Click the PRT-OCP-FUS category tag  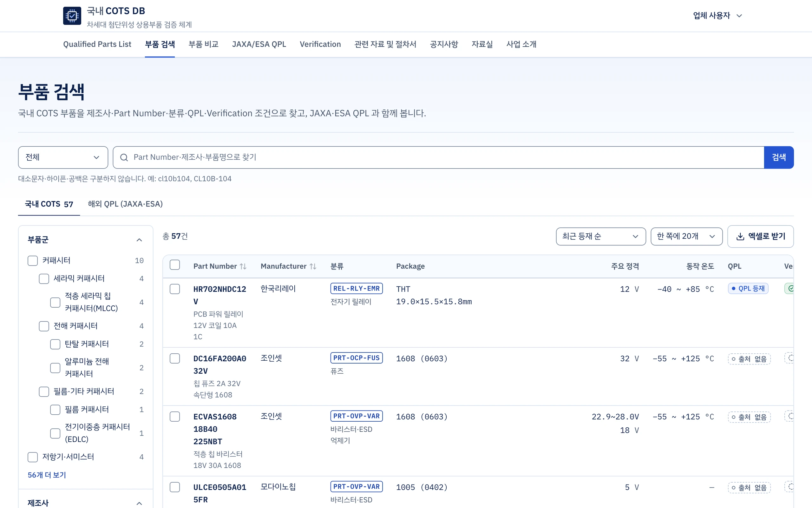click(356, 358)
